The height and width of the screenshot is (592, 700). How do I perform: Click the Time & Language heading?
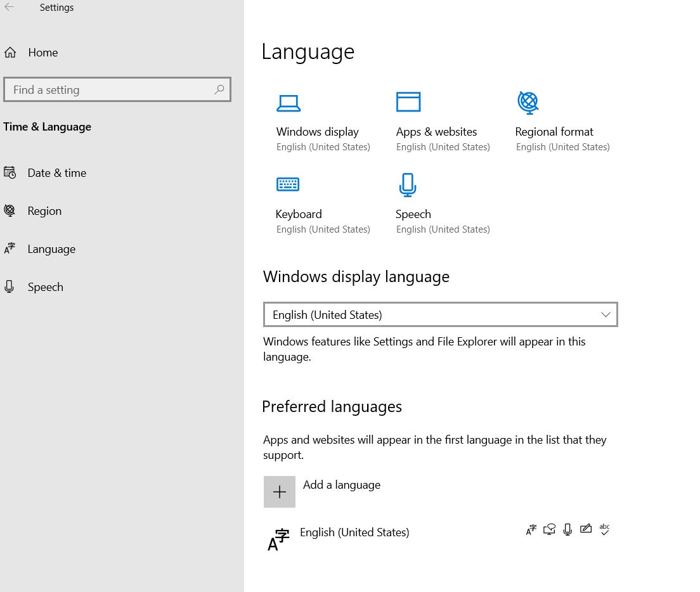[x=48, y=127]
